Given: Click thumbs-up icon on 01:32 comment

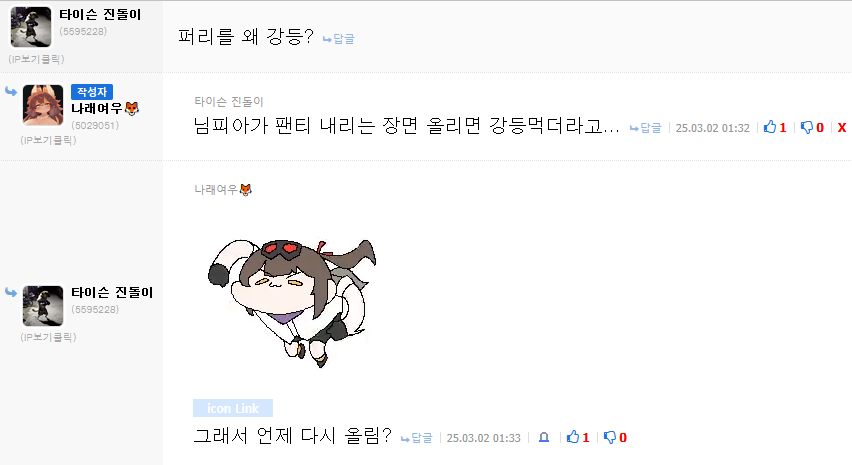Looking at the screenshot, I should [769, 127].
